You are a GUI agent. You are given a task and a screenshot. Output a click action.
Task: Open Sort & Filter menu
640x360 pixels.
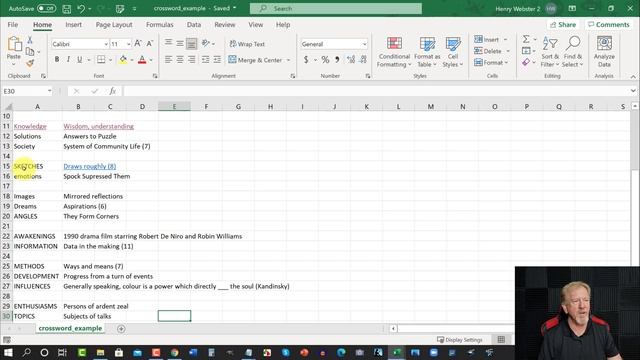550,52
